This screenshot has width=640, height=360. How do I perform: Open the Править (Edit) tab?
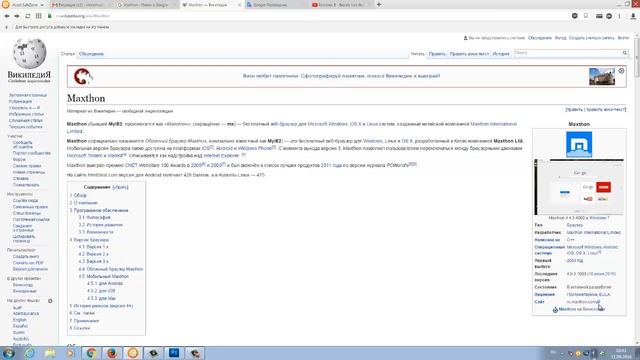click(x=437, y=54)
